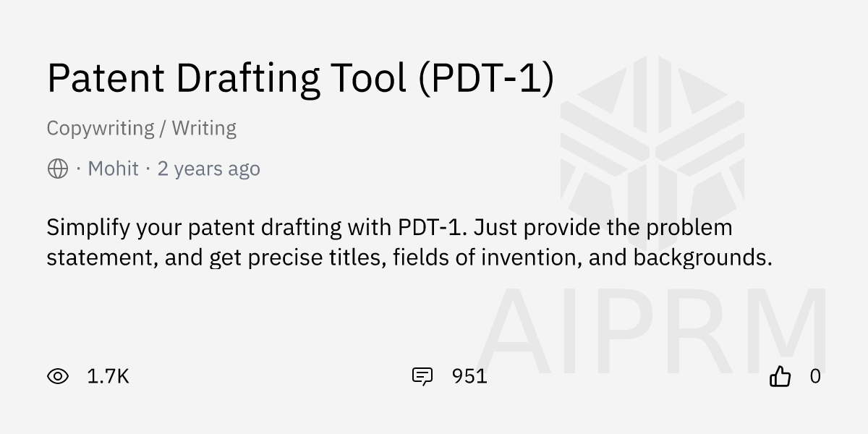Click the 1.7K views count
868x434 pixels.
click(108, 376)
